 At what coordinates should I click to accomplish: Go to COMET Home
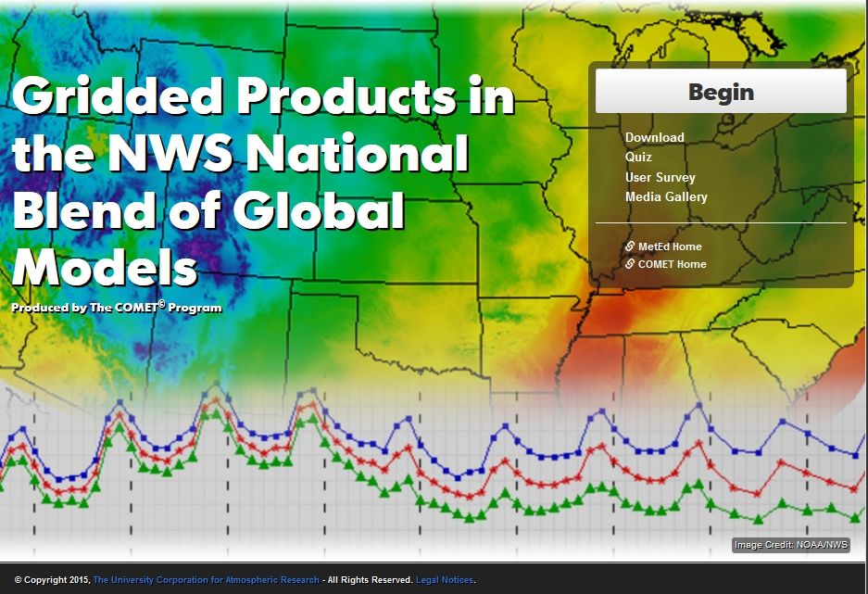pos(672,264)
